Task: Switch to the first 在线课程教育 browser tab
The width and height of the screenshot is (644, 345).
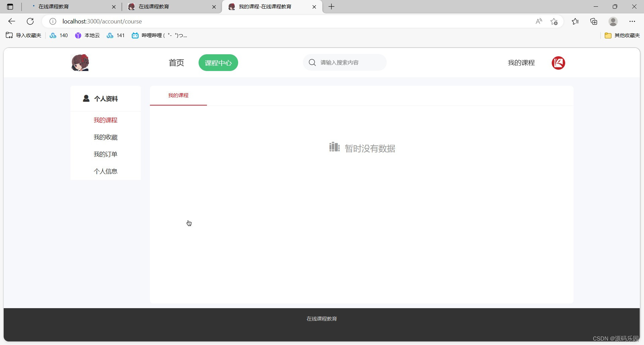Action: tap(67, 7)
